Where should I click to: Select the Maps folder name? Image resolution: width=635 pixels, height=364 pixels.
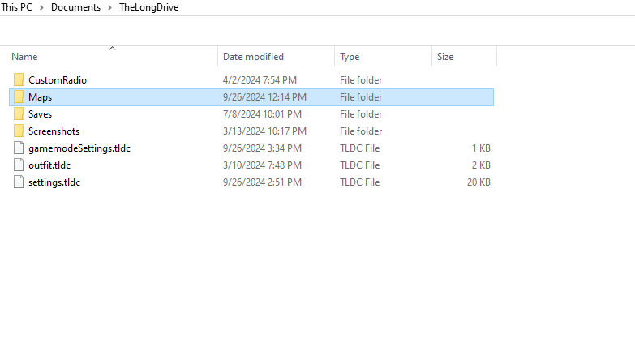pyautogui.click(x=40, y=97)
